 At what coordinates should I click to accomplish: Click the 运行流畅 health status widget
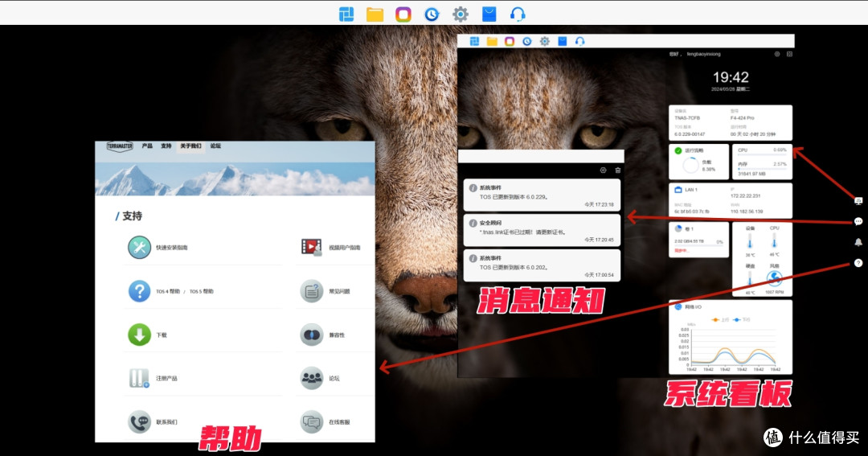698,162
